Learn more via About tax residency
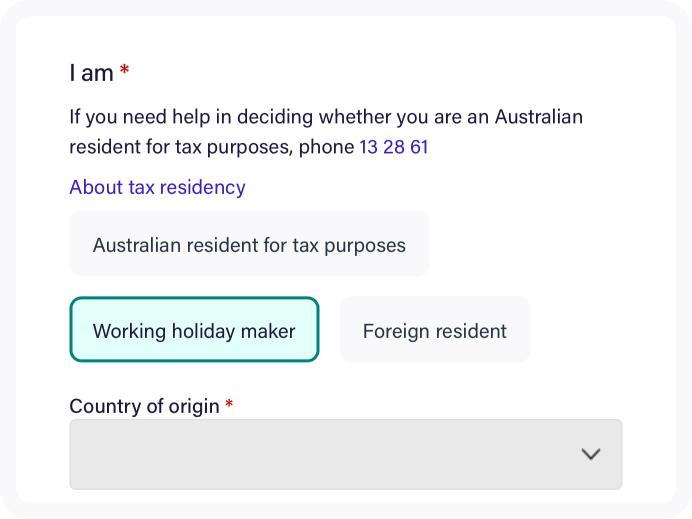Image resolution: width=692 pixels, height=519 pixels. point(157,187)
